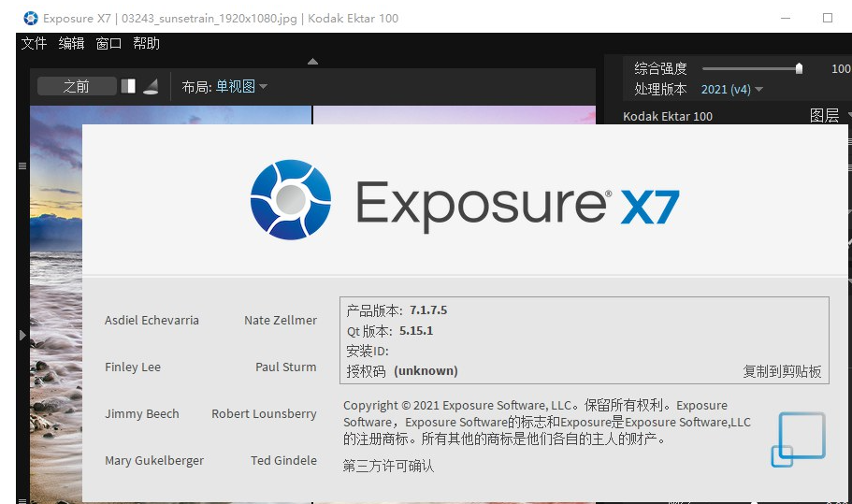Viewport: 852px width, 504px height.
Task: Click the name Paul Sturm
Action: [286, 367]
